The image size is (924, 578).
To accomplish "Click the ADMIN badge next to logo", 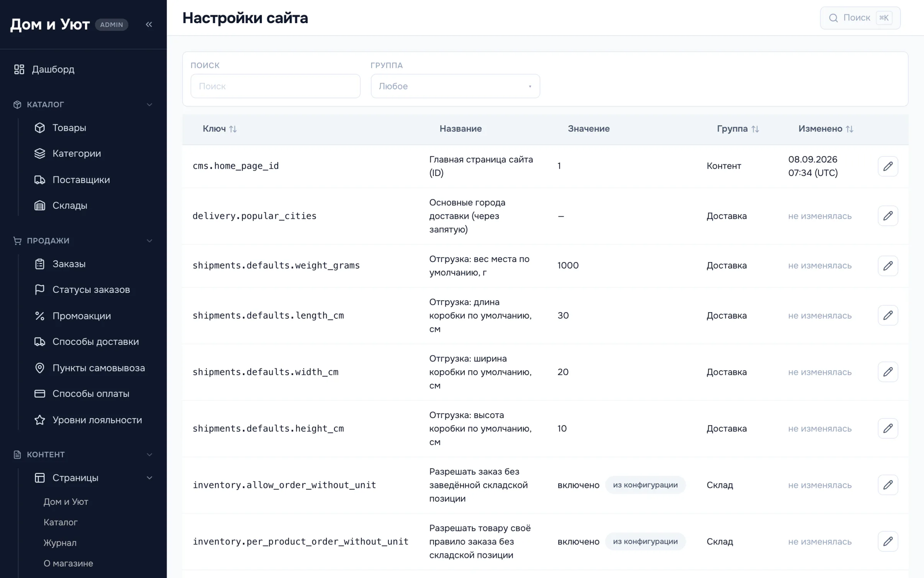I will [112, 25].
